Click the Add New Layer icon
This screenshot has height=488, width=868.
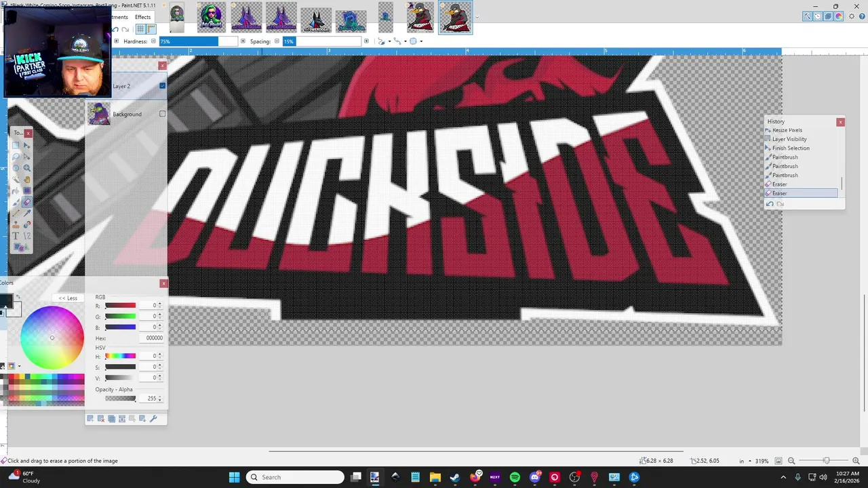coord(90,419)
